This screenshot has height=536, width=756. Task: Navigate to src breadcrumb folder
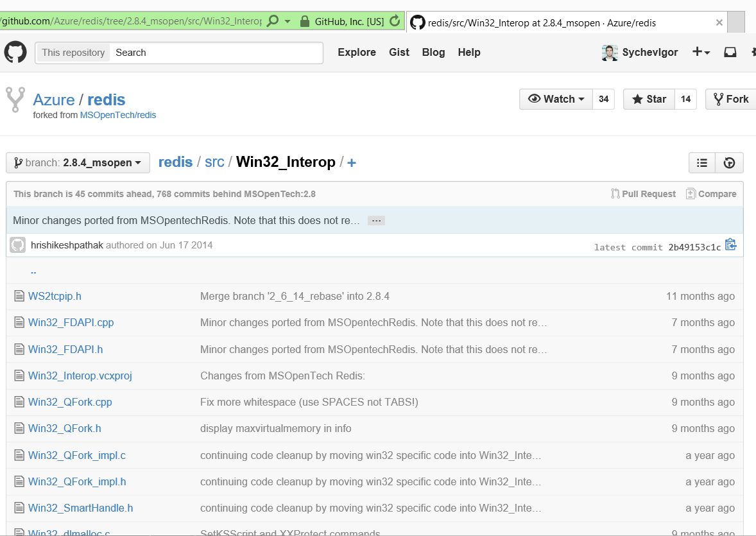coord(214,162)
